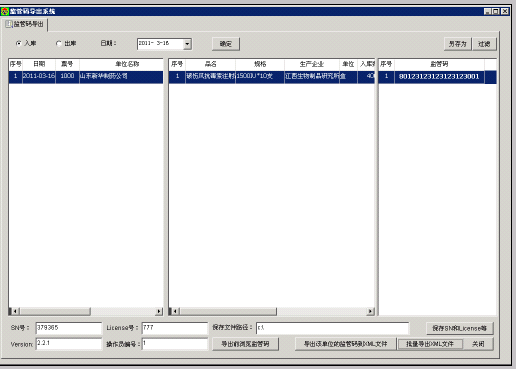Select the 入库 radio button
Screen dimensions: 516x369
pos(19,43)
